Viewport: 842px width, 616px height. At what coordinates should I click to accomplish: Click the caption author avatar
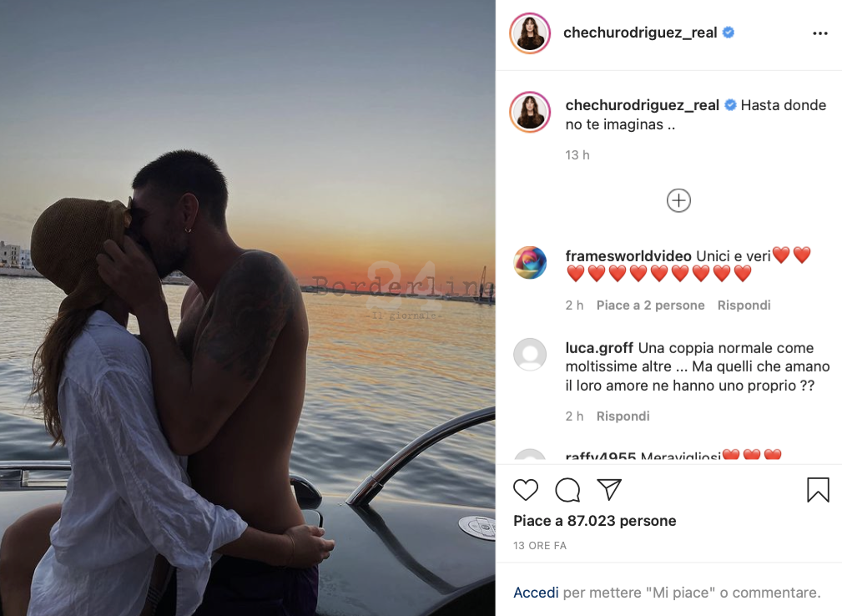pos(530,112)
